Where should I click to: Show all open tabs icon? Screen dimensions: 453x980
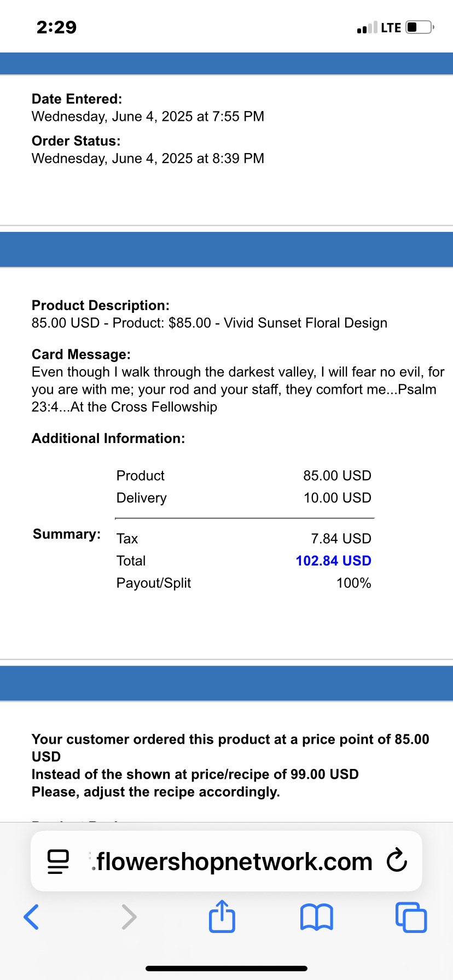pyautogui.click(x=411, y=917)
